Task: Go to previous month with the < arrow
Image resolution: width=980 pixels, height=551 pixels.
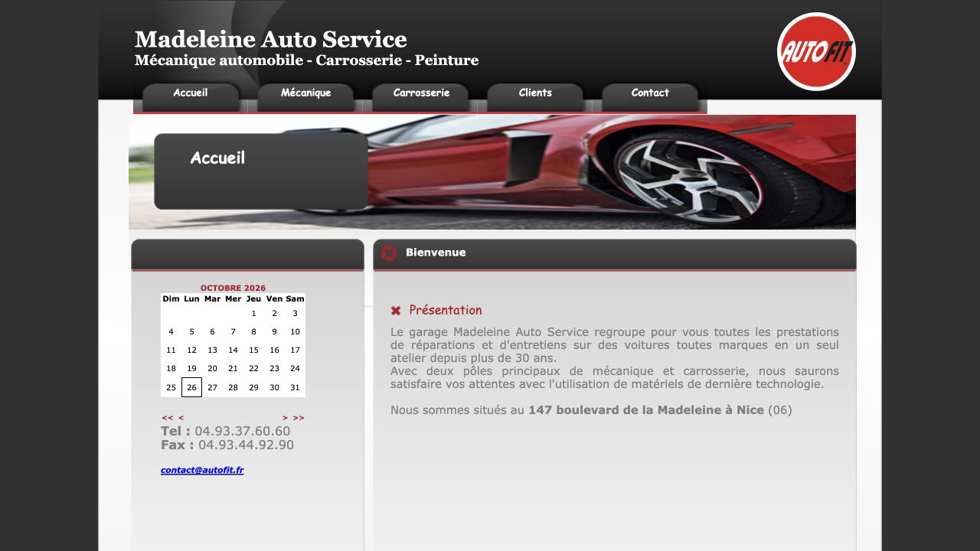Action: coord(181,418)
